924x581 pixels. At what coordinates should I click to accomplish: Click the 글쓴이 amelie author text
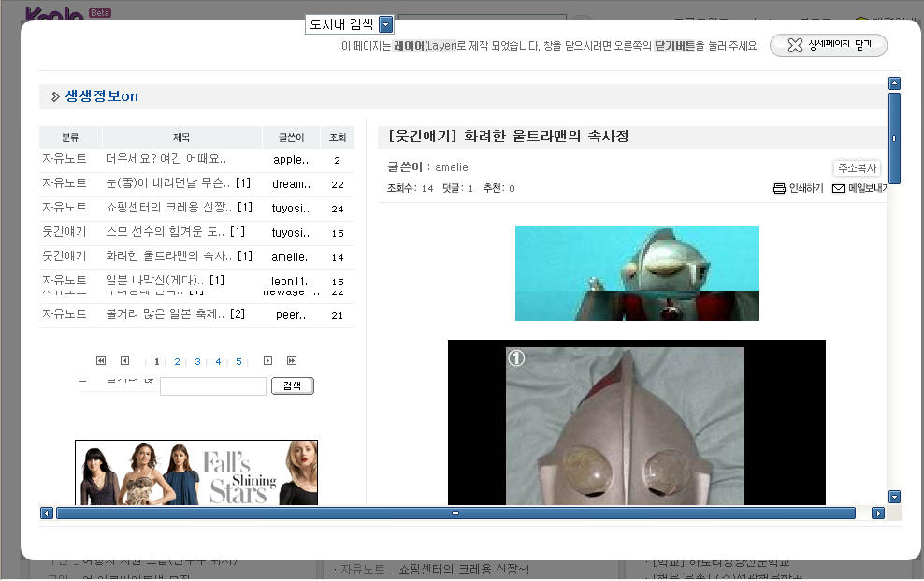click(x=427, y=167)
